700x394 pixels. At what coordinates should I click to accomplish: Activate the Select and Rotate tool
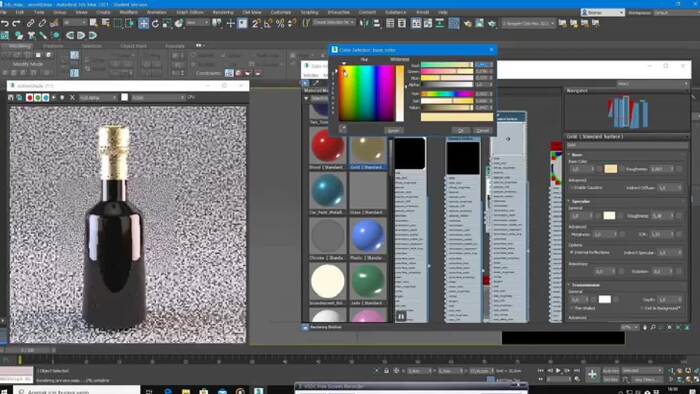tap(155, 23)
